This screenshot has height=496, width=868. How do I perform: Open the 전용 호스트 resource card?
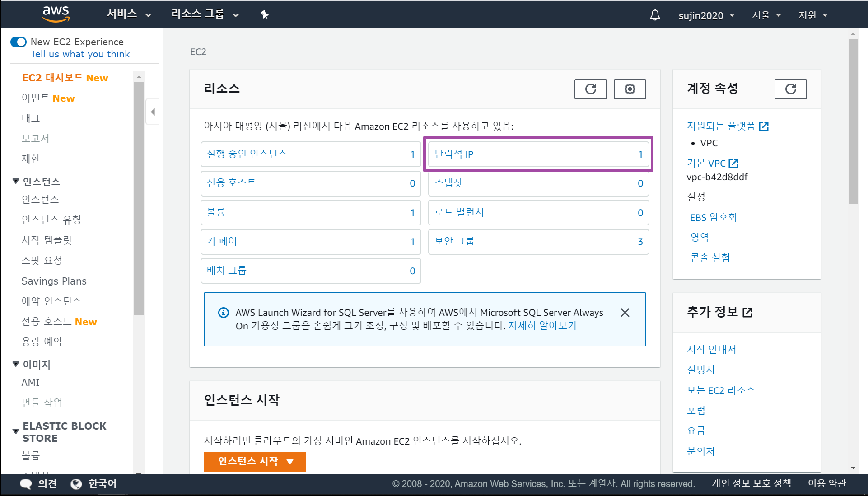click(x=311, y=183)
